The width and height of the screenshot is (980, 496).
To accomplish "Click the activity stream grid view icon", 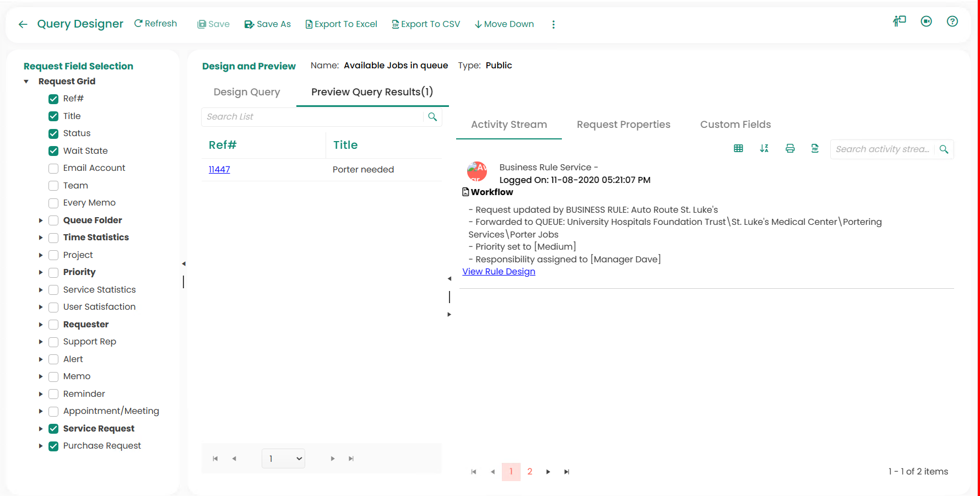I will pyautogui.click(x=738, y=148).
